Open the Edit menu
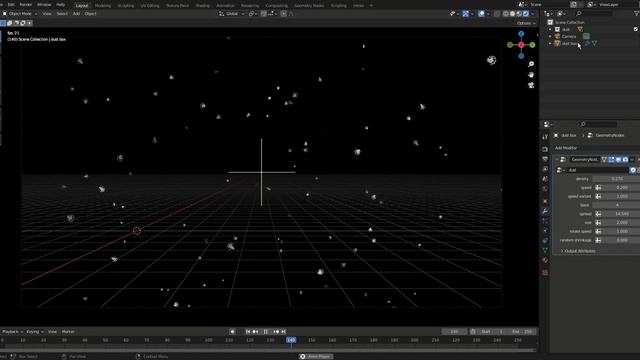 (11, 4)
